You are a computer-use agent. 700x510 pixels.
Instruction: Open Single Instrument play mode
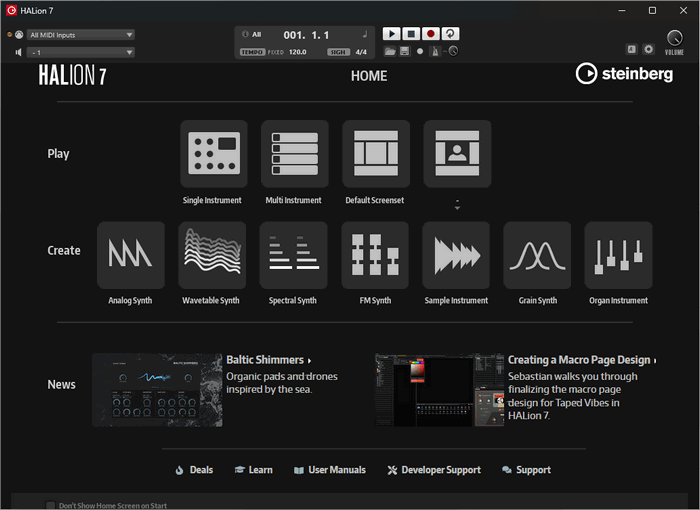[214, 154]
